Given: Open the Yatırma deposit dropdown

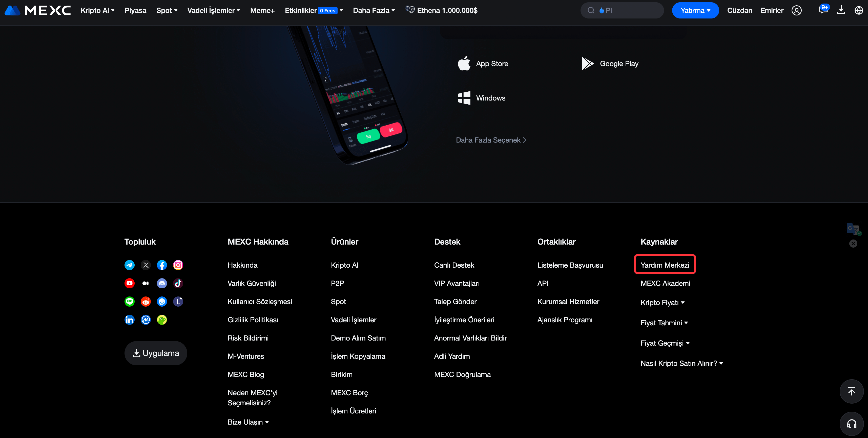Looking at the screenshot, I should tap(695, 10).
